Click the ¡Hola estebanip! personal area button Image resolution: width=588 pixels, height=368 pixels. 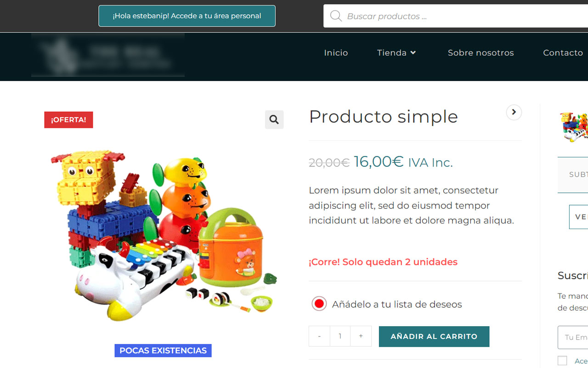187,16
